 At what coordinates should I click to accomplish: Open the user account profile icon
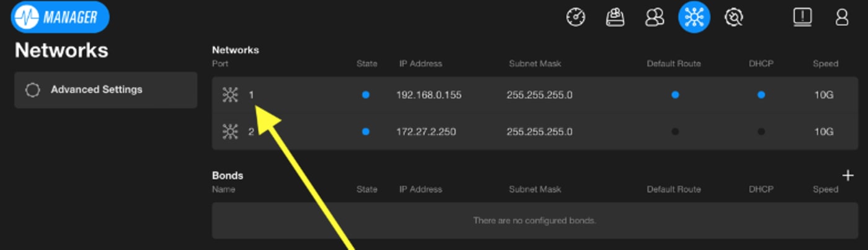(x=841, y=17)
